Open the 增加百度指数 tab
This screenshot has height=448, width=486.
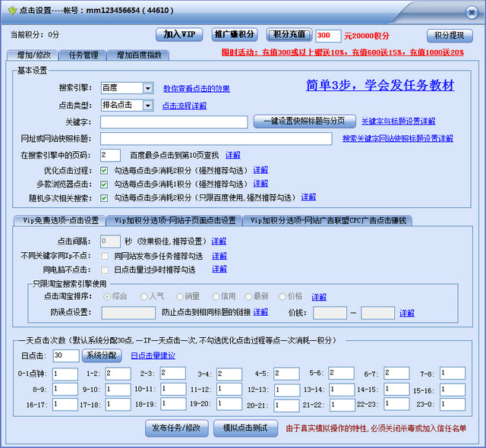139,55
